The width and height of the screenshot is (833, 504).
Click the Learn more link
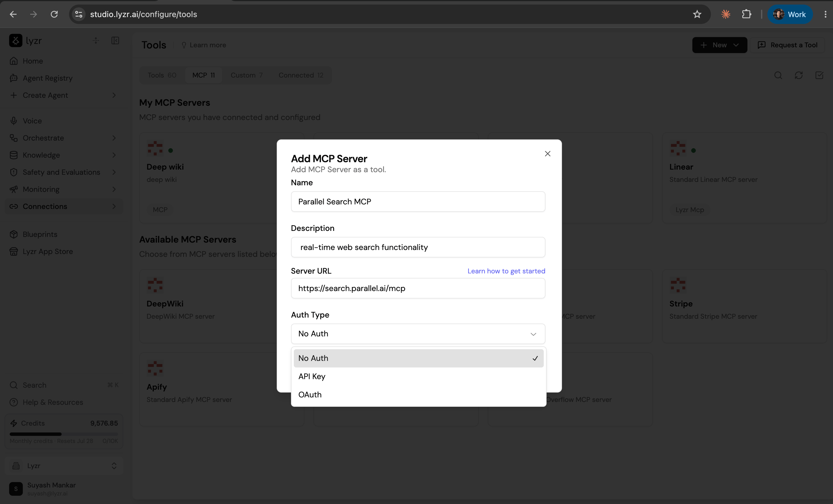tap(203, 45)
